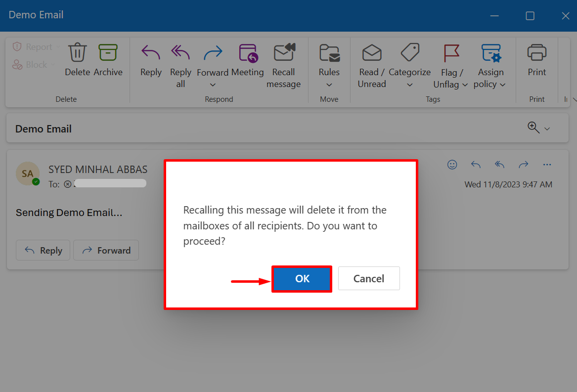Expand the Forward dropdown arrow
This screenshot has width=577, height=392.
click(213, 85)
